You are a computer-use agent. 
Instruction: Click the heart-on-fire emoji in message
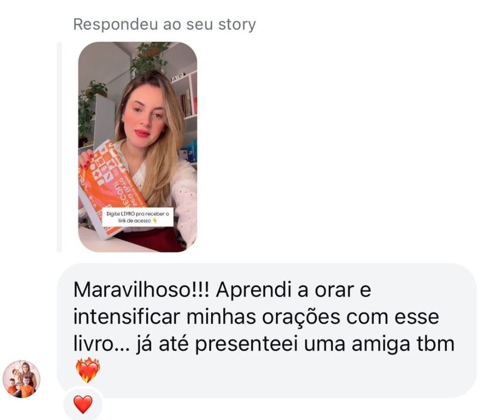pyautogui.click(x=88, y=370)
